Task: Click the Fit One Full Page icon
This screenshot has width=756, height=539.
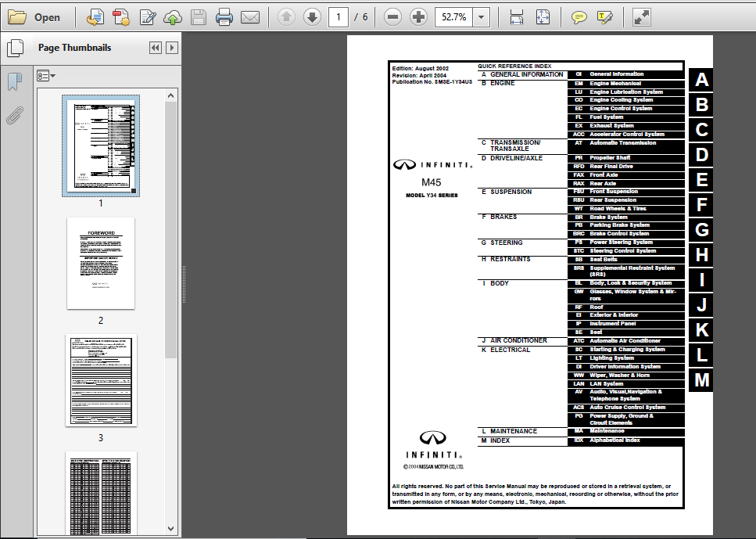Action: [543, 17]
